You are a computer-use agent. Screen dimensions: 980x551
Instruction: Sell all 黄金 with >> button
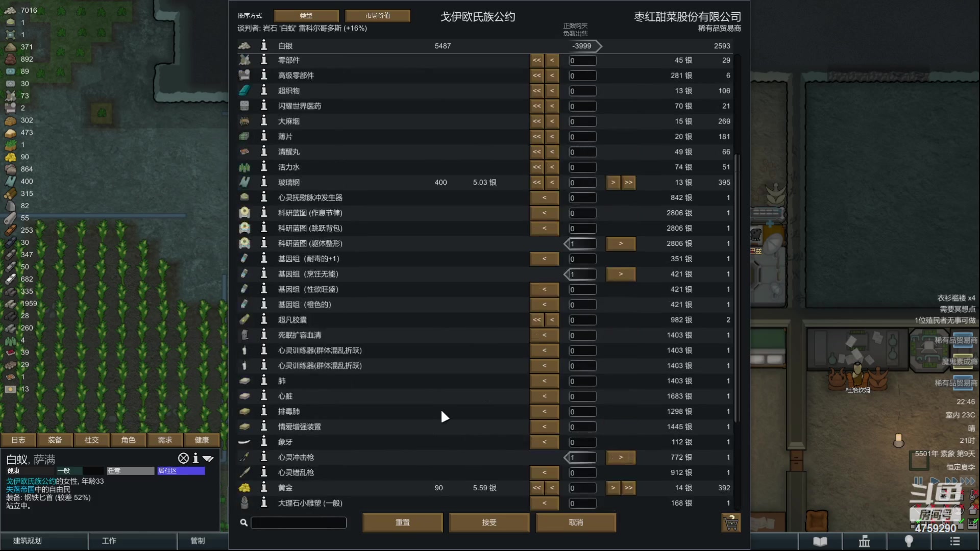point(628,488)
